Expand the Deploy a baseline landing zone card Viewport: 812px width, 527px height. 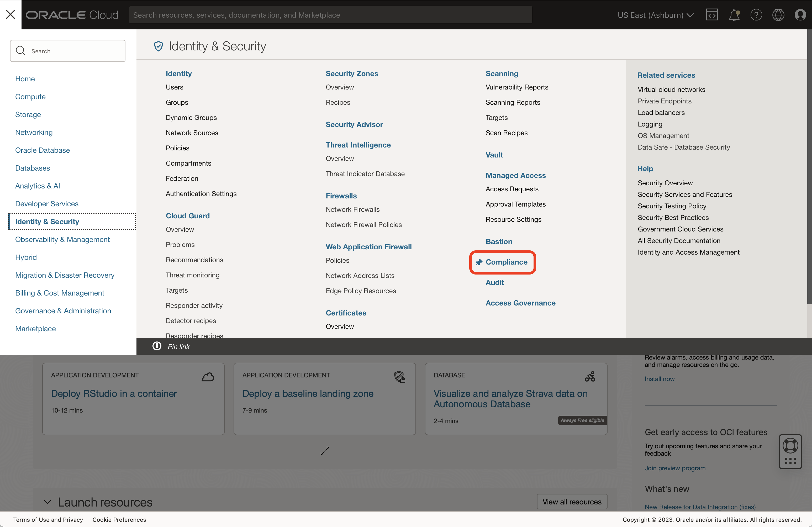coord(324,451)
